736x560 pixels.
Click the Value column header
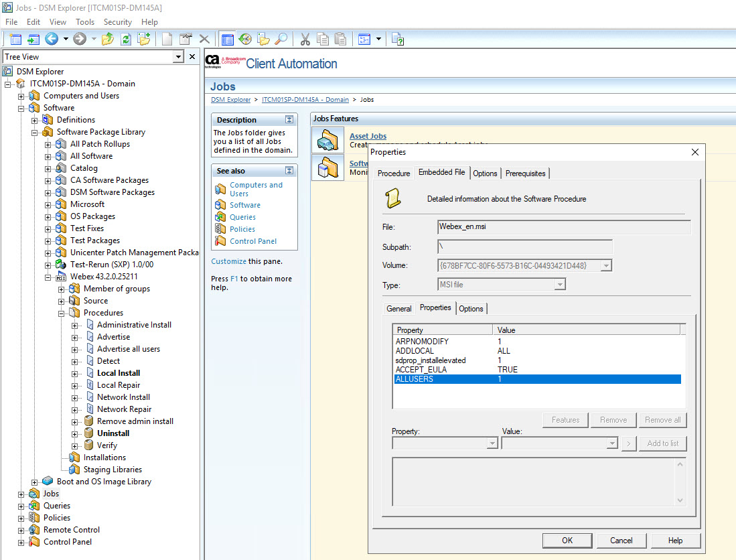pos(586,330)
